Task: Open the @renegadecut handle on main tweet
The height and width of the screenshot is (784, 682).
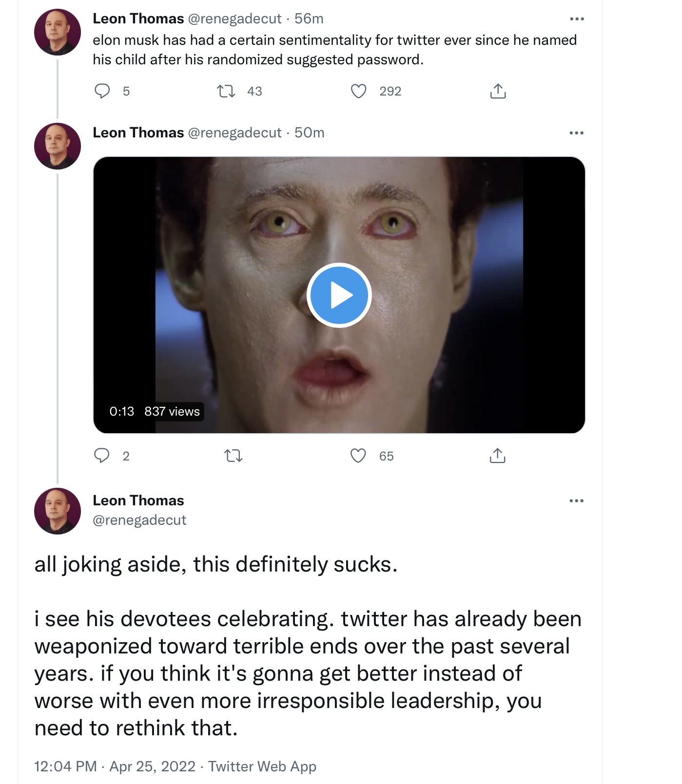Action: click(139, 520)
